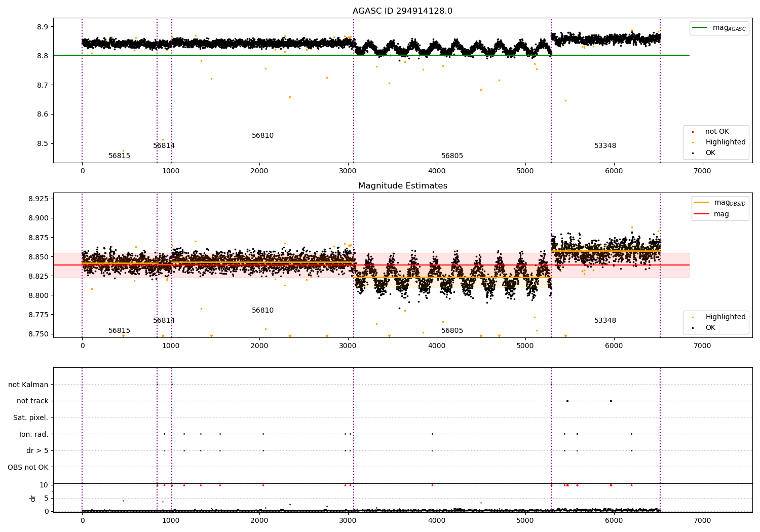Click the 8.825 y-tick label
The width and height of the screenshot is (760, 532).
click(x=39, y=276)
